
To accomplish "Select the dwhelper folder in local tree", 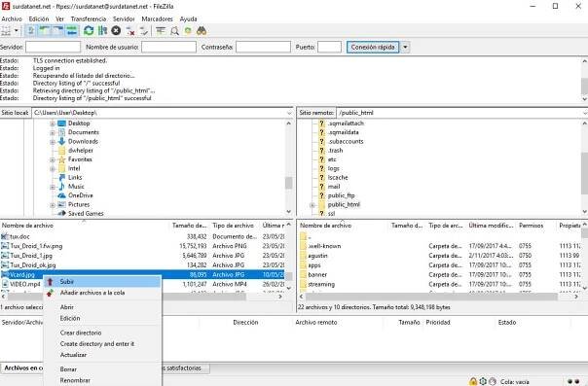I will pyautogui.click(x=81, y=151).
